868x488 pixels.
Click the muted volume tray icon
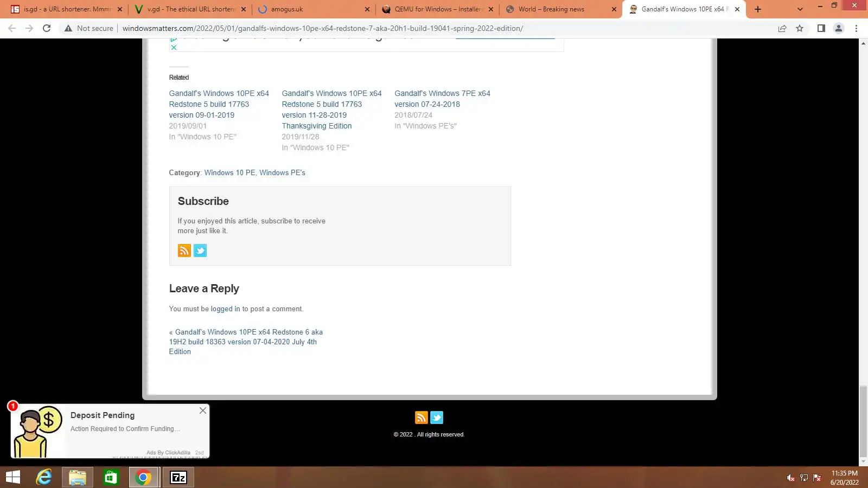pyautogui.click(x=790, y=478)
